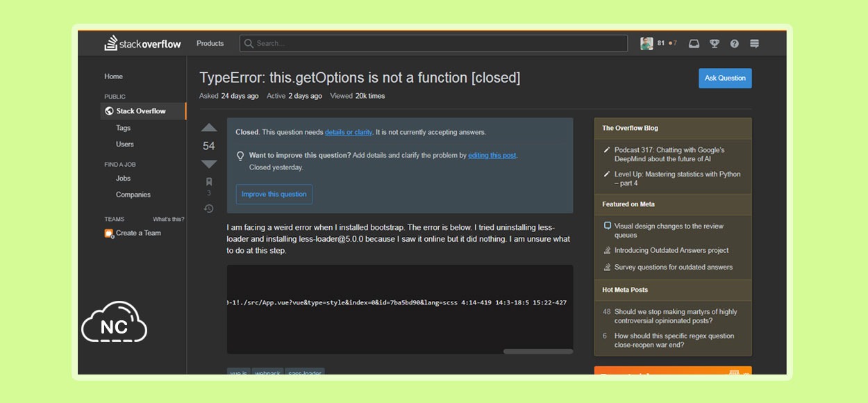868x403 pixels.
Task: Open Jobs in sidebar
Action: point(123,179)
